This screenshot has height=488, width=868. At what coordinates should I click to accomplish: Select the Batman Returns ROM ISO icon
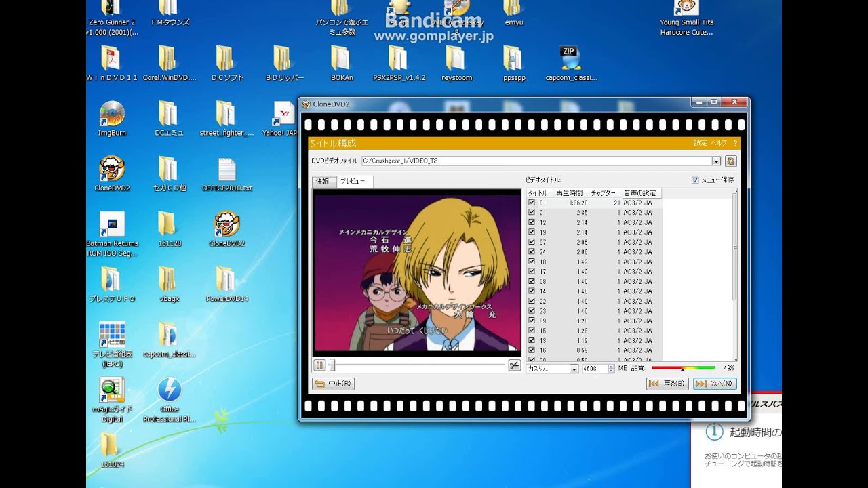click(x=112, y=235)
